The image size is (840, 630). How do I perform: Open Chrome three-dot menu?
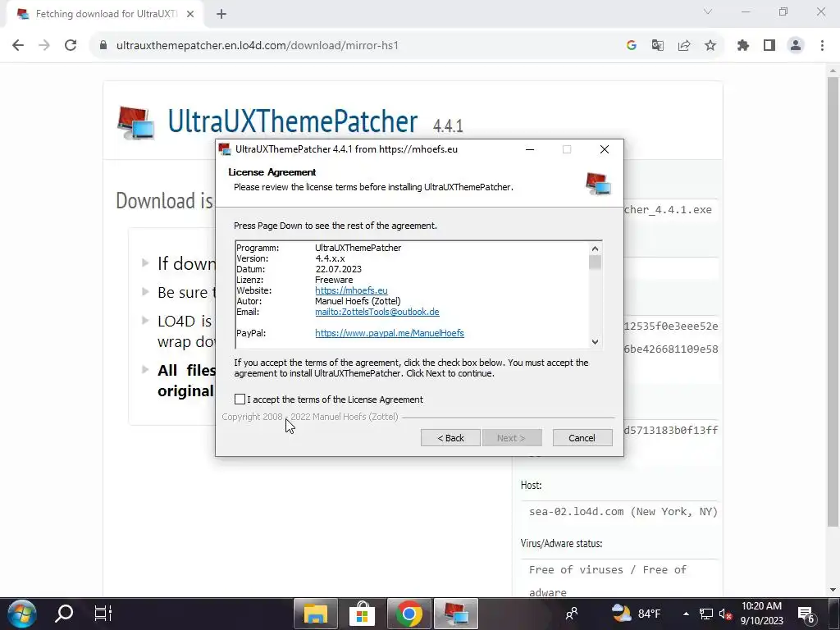pyautogui.click(x=822, y=46)
